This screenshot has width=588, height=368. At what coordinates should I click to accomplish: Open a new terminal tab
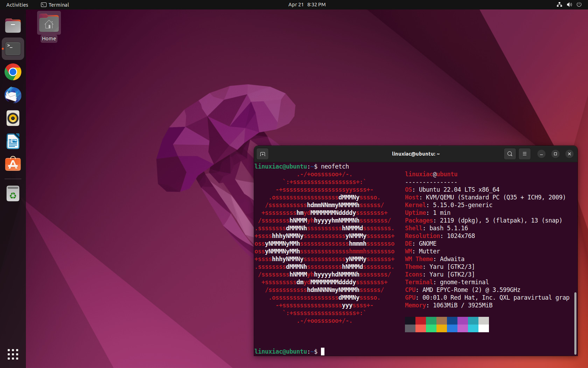pos(263,154)
